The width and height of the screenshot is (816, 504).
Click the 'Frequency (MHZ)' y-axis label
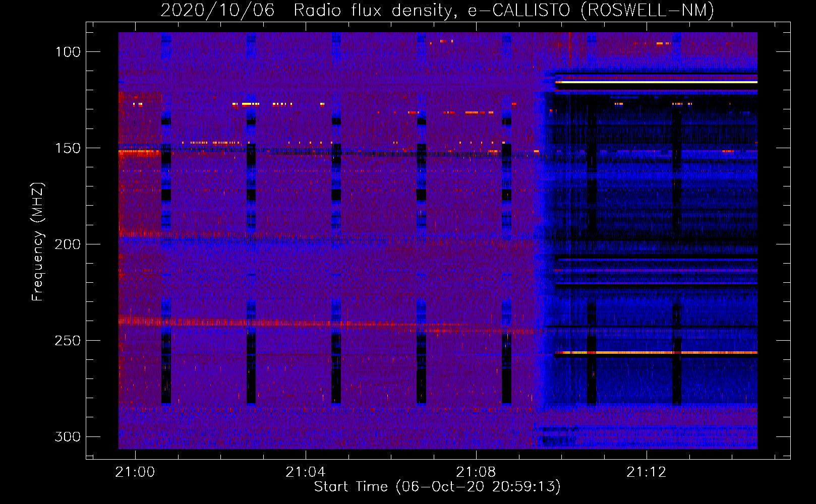(38, 241)
